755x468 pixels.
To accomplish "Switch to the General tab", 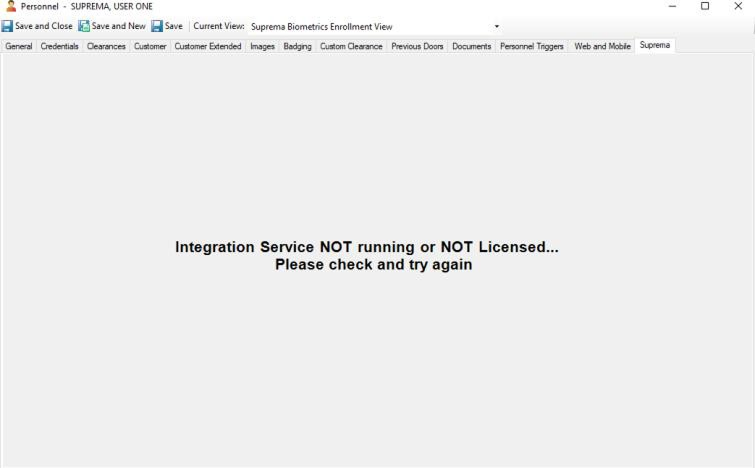I will 19,46.
